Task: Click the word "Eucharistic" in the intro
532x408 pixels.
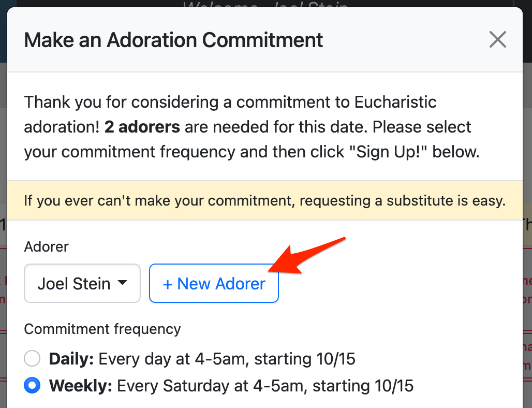Action: point(395,102)
